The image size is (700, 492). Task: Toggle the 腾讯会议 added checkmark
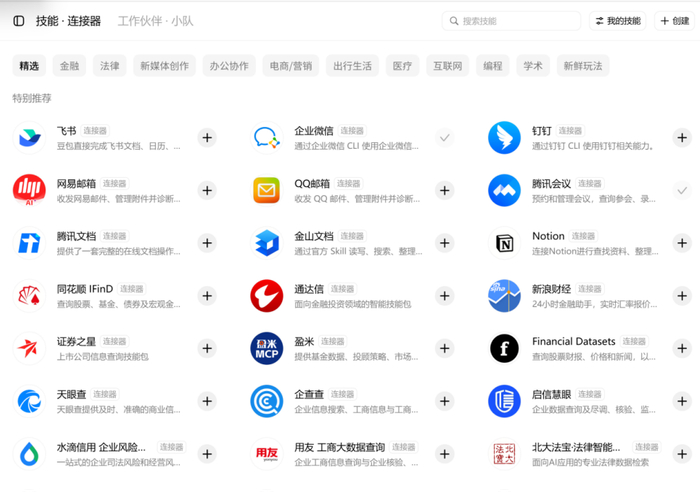pyautogui.click(x=682, y=191)
